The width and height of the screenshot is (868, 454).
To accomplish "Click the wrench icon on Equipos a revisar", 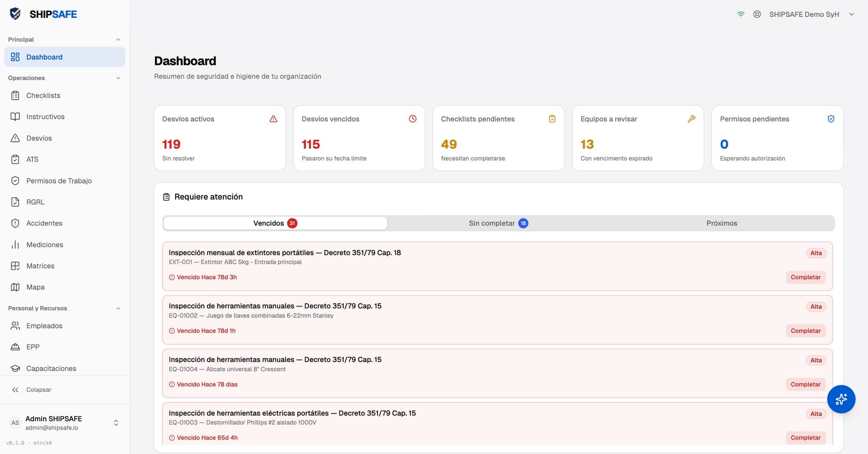I will 691,119.
